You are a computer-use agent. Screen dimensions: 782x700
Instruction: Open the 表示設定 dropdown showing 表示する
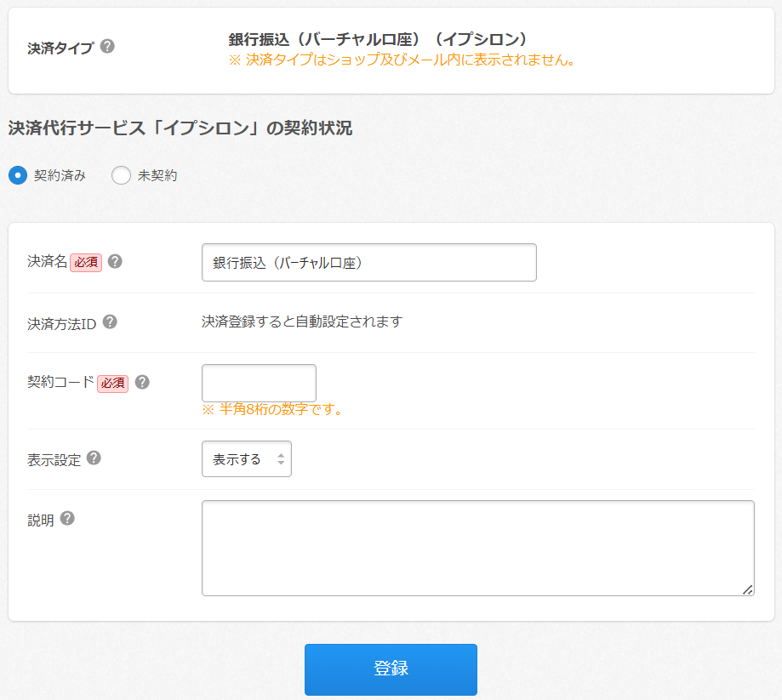(x=246, y=459)
